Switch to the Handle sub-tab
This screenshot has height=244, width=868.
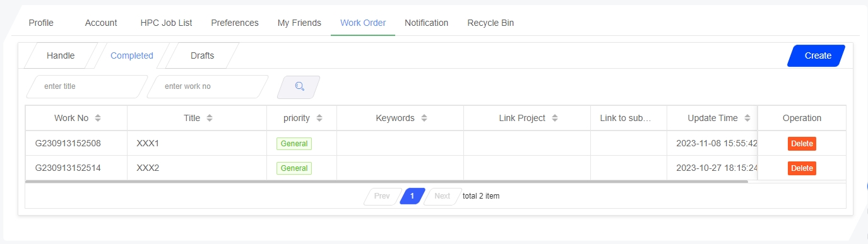(61, 55)
